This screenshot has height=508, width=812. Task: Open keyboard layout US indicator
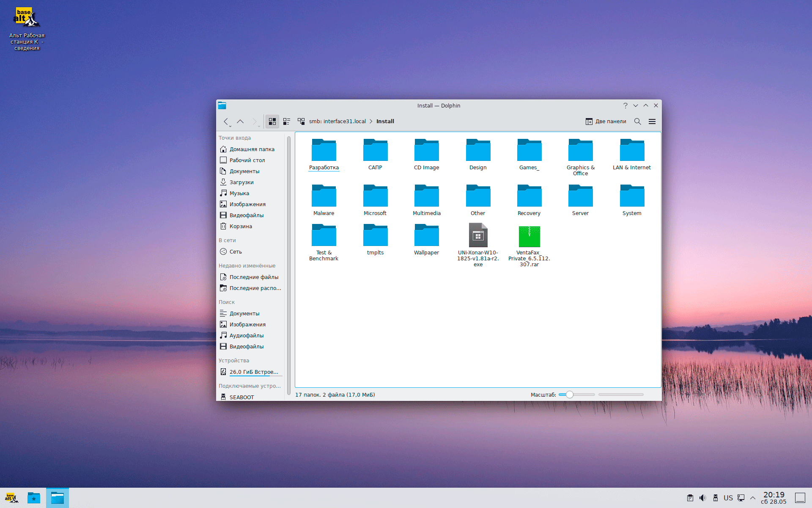728,498
